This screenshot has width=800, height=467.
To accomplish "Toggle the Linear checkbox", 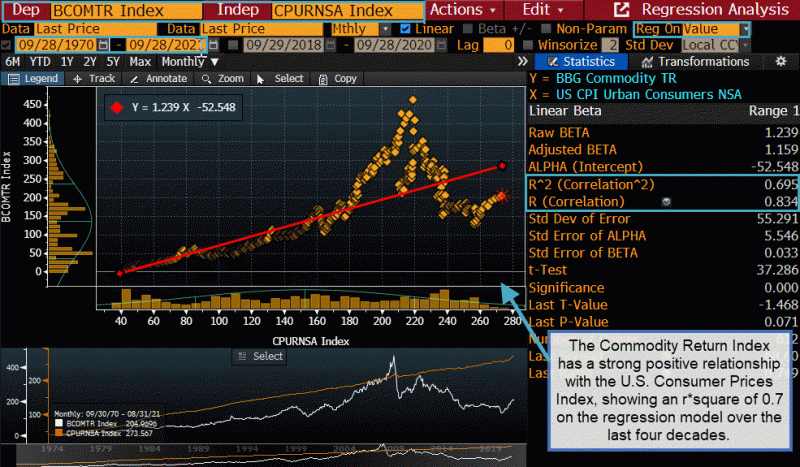I will pos(404,30).
